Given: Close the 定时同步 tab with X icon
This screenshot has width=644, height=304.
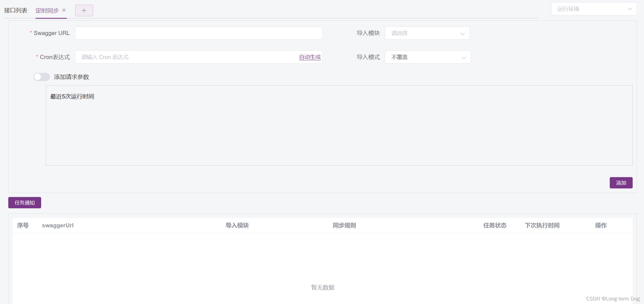Looking at the screenshot, I should pyautogui.click(x=64, y=10).
